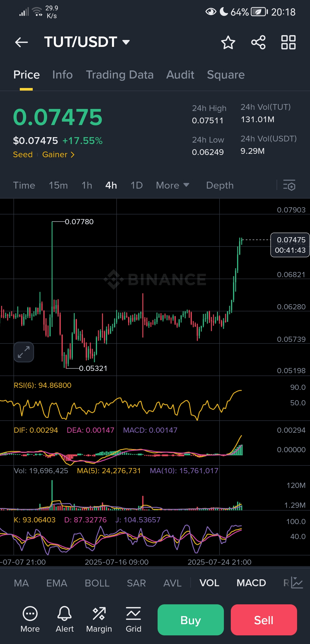Tap the Vol: 19,696,425 readout
This screenshot has height=644, width=310.
[x=41, y=471]
